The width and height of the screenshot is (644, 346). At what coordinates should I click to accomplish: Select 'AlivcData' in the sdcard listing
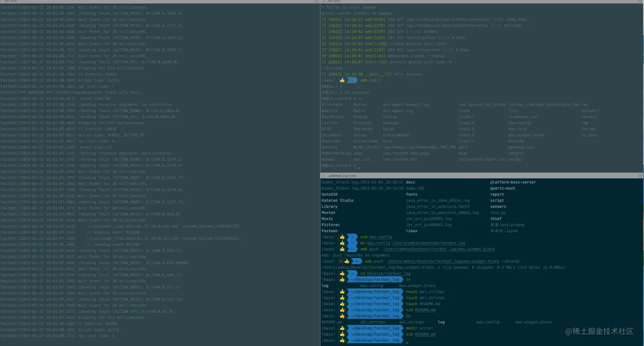pos(332,105)
